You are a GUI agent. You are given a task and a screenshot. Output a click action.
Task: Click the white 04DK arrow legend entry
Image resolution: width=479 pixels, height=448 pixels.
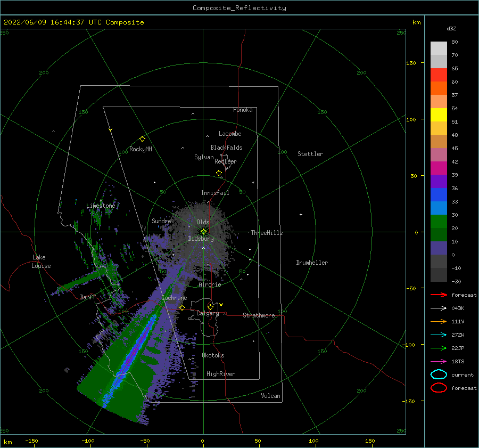point(439,308)
